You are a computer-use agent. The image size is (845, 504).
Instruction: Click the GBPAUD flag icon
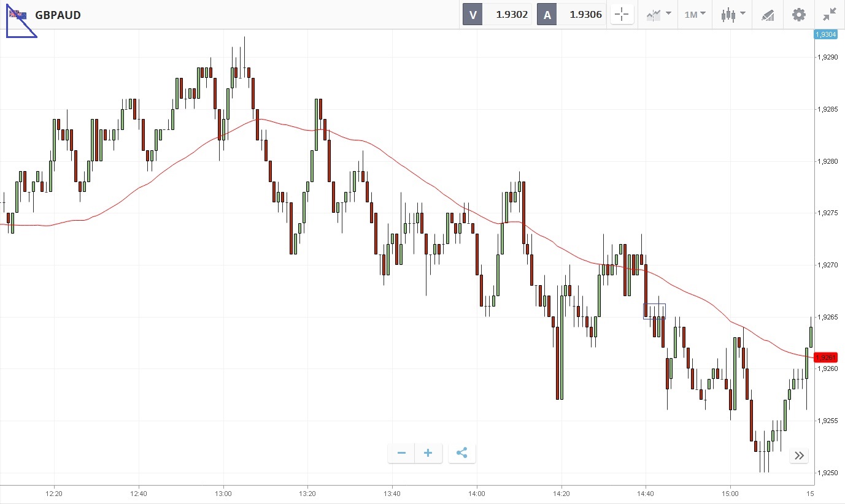pyautogui.click(x=17, y=15)
